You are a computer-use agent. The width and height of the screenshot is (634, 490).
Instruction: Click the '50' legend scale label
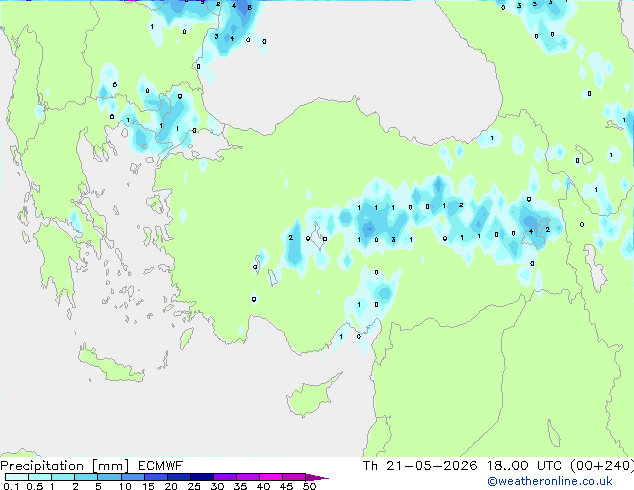pyautogui.click(x=310, y=486)
